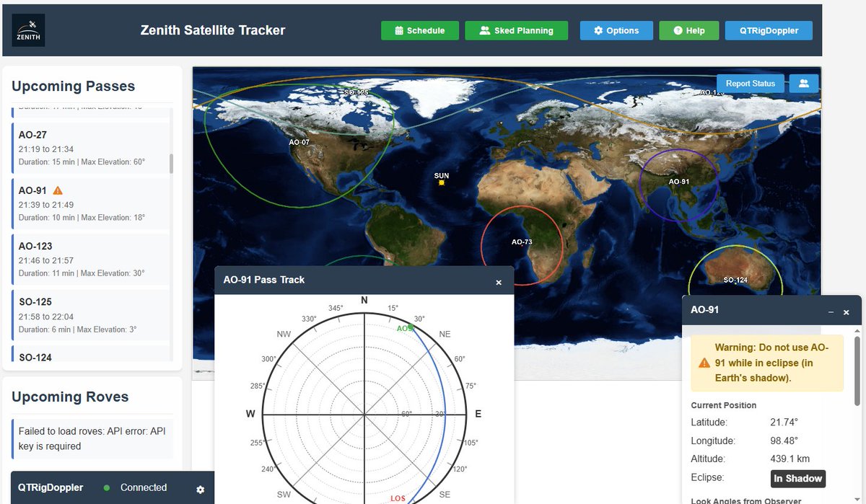866x504 pixels.
Task: Click the users icon button on map
Action: (x=803, y=84)
